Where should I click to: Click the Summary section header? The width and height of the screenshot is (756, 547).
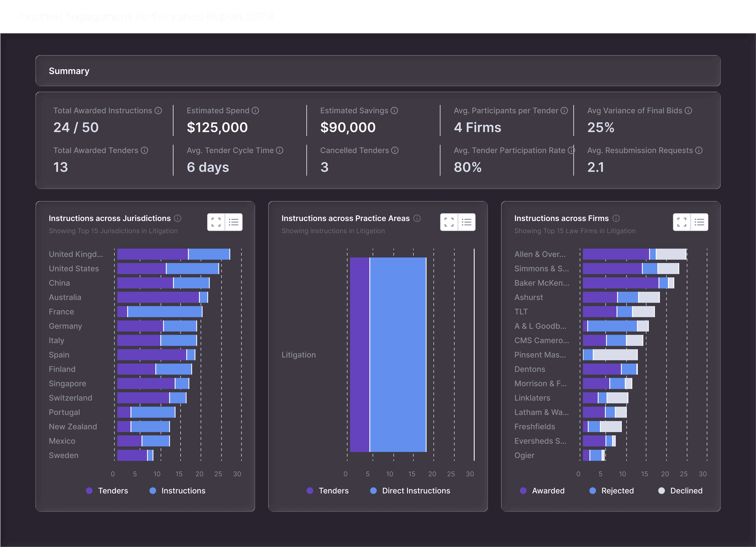tap(69, 71)
